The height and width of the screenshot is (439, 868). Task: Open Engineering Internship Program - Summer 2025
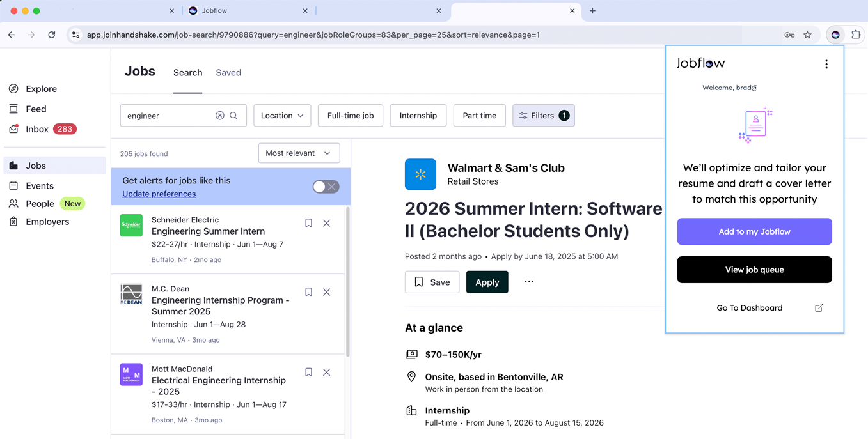tap(221, 306)
